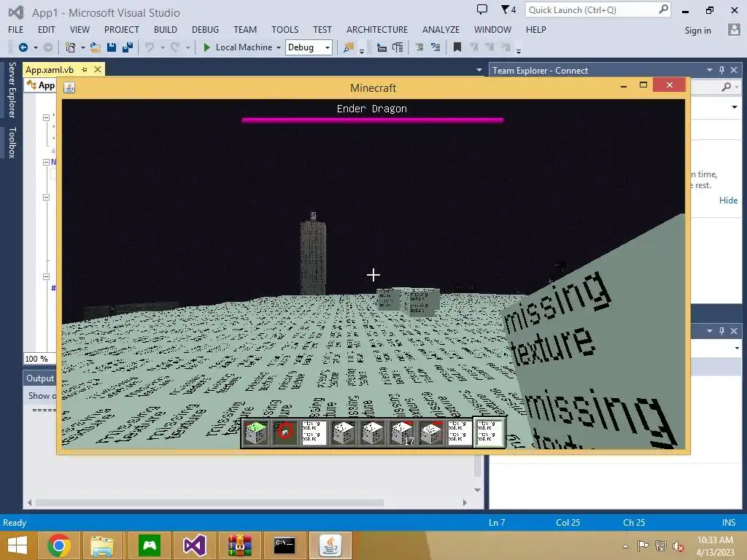The image size is (747, 560).
Task: Toggle a bookmark on current line
Action: 457,47
